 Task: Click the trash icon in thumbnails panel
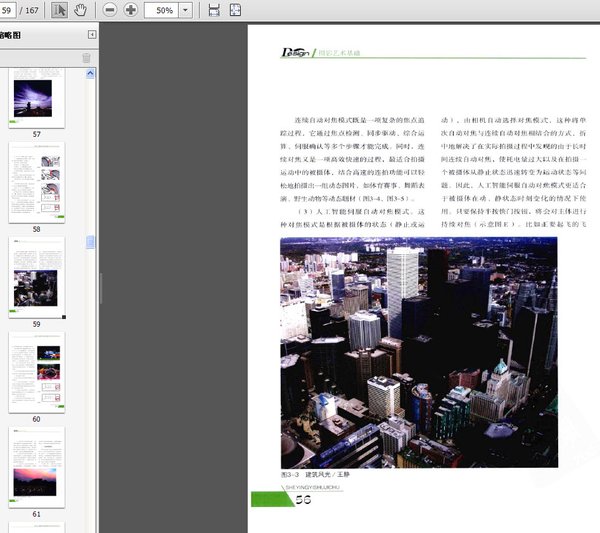point(86,58)
